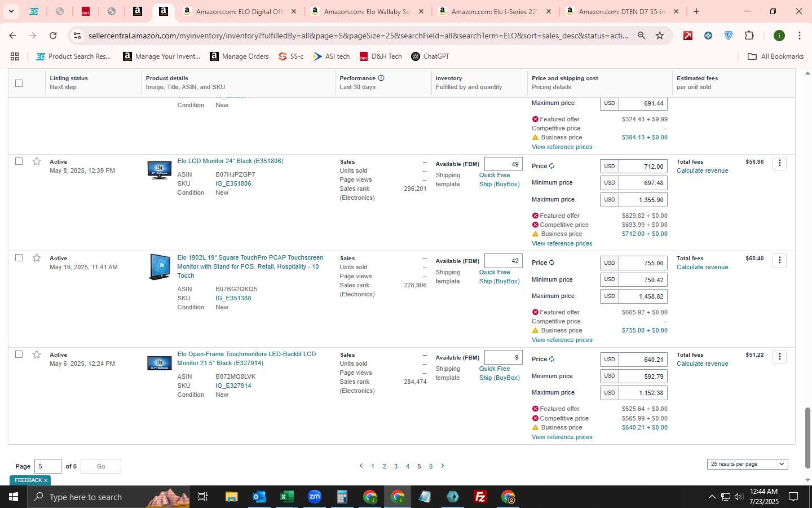Go to previous results page arrow

click(361, 466)
